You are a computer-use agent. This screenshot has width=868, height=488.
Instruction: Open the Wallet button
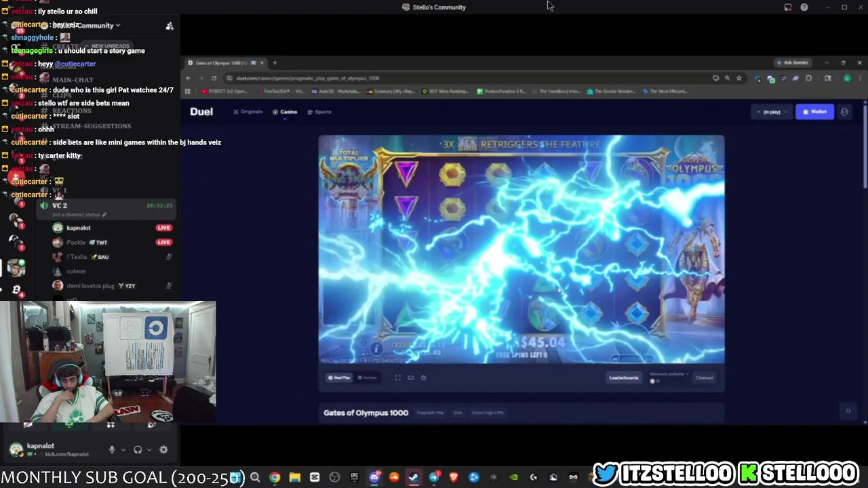(814, 112)
